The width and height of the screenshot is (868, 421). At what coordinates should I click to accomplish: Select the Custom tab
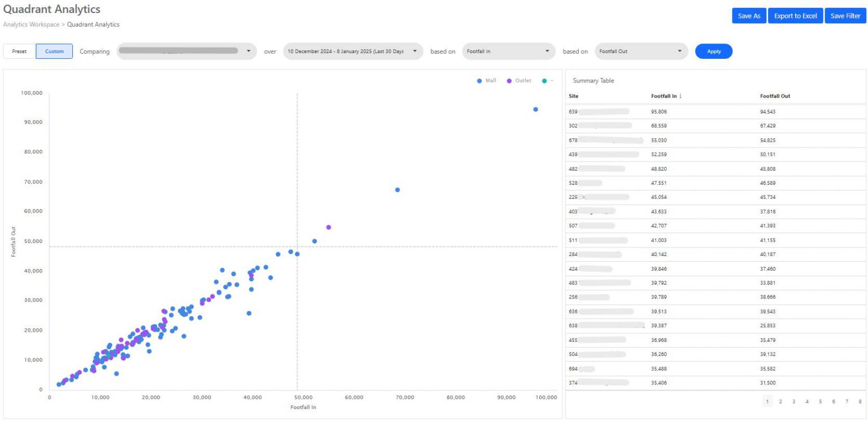54,51
